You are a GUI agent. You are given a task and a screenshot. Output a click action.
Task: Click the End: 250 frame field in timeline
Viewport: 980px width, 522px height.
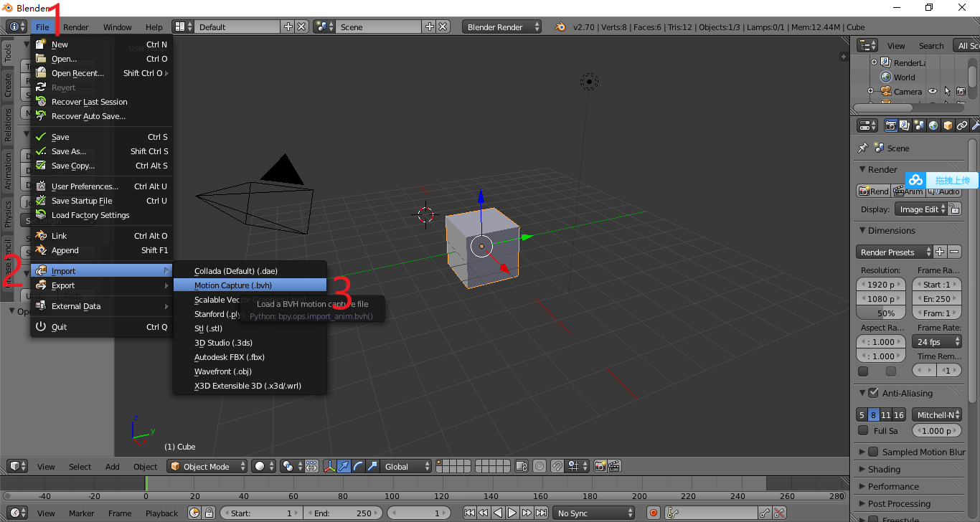(x=343, y=512)
